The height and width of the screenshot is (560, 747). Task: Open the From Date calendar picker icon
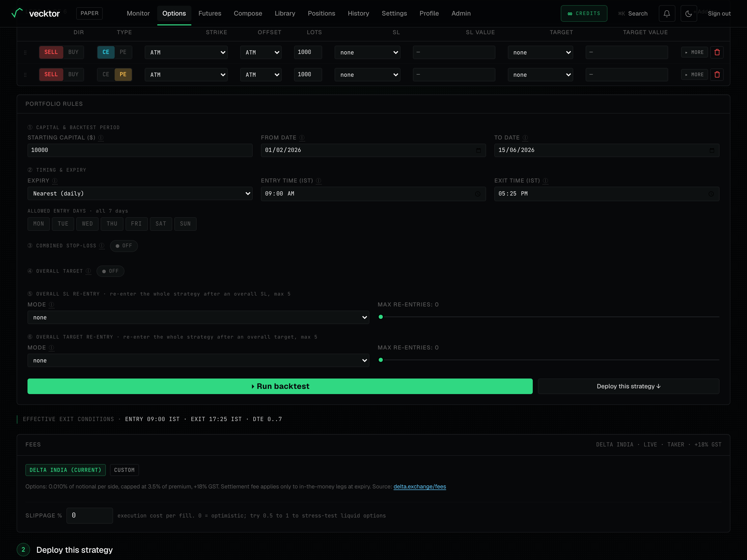[478, 150]
